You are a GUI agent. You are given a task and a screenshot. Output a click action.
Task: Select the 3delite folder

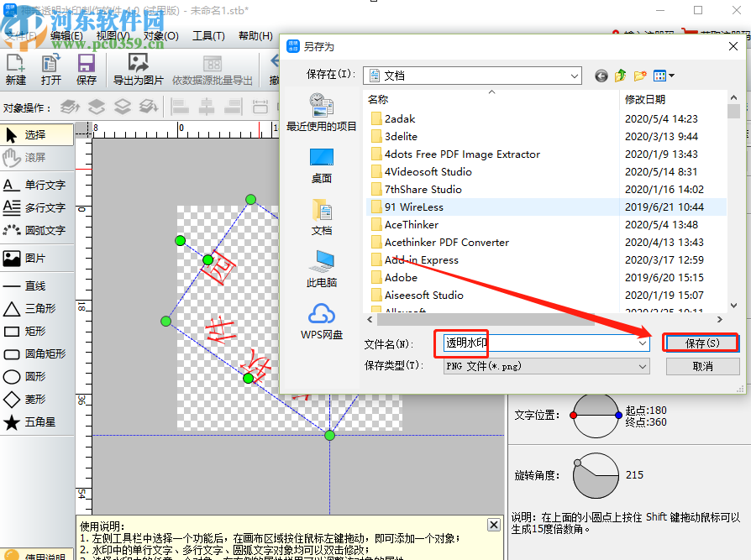pyautogui.click(x=401, y=136)
